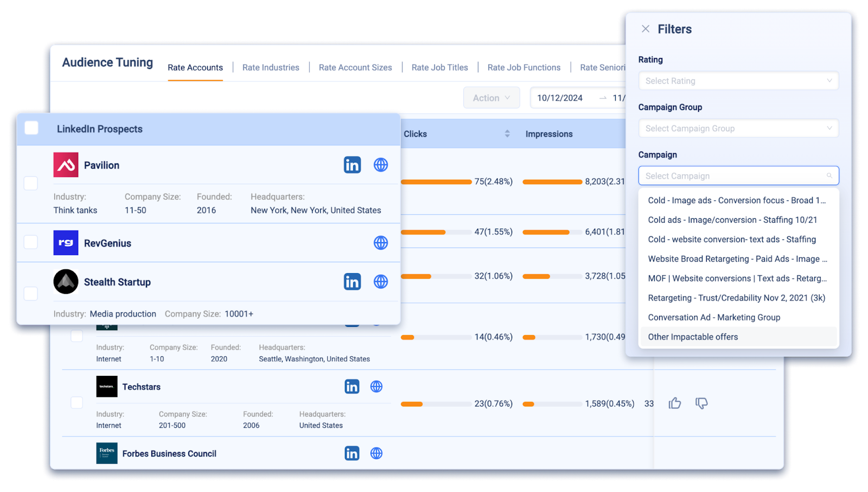Tick the LinkedIn Prospects select-all checkbox
The width and height of the screenshot is (868, 492).
click(x=31, y=128)
